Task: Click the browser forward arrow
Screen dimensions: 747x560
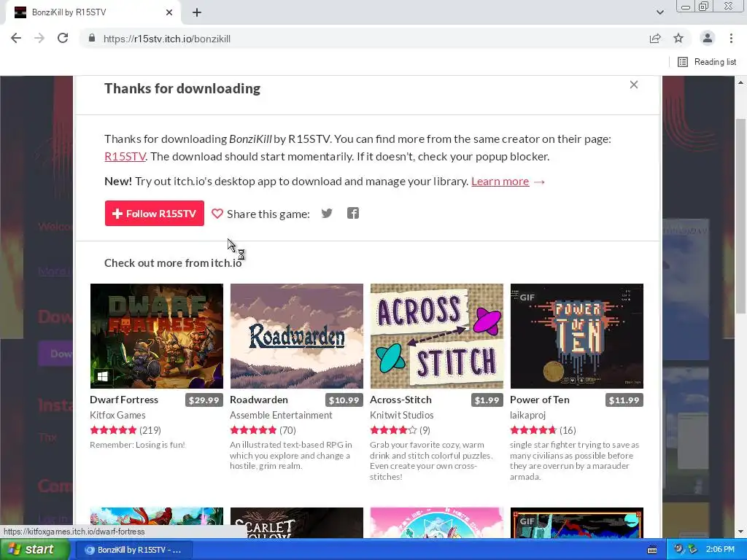Action: (x=39, y=38)
